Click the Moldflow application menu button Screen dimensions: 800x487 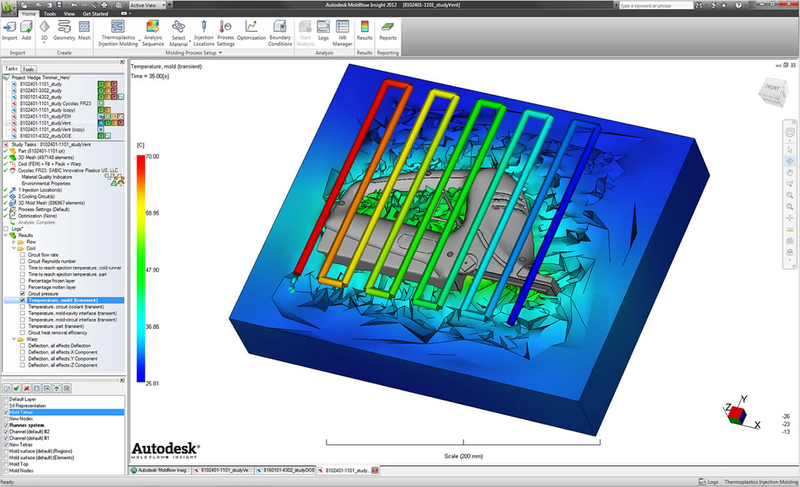pos(8,7)
